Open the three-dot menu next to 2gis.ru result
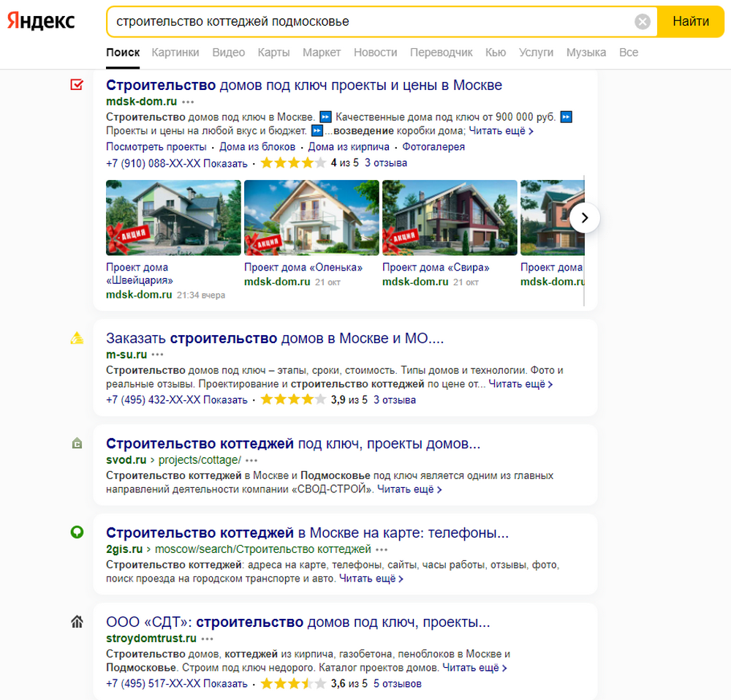The width and height of the screenshot is (731, 700). click(x=382, y=549)
